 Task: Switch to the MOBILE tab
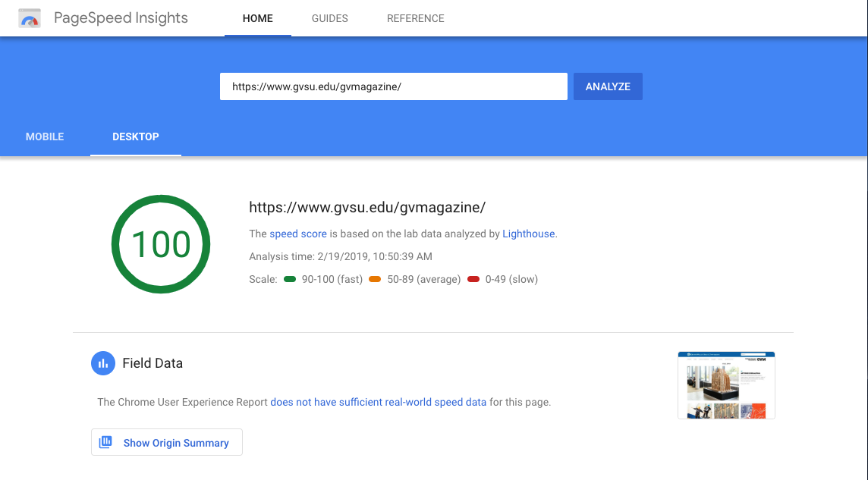(45, 136)
